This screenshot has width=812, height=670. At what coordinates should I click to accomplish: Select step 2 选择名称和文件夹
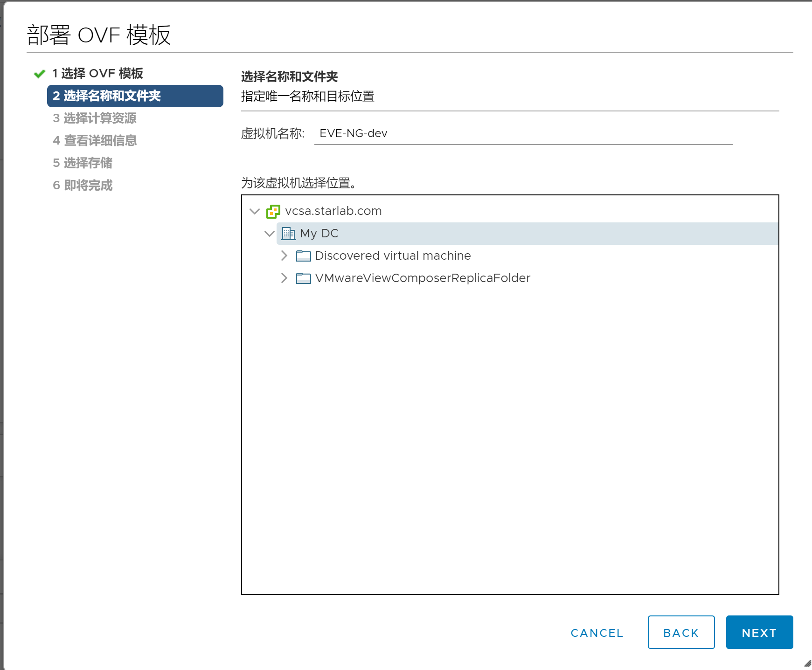[135, 96]
